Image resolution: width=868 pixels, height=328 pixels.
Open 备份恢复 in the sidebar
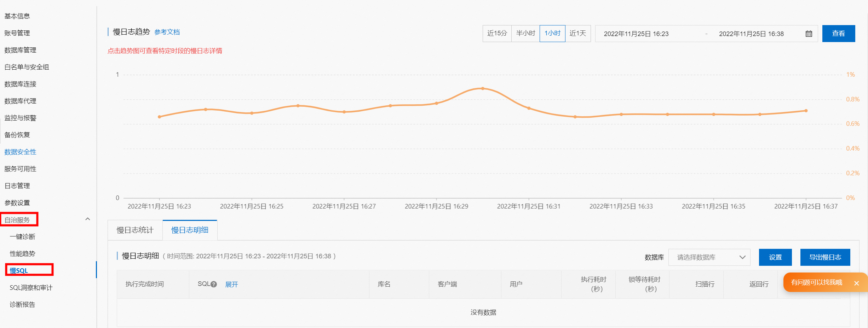point(17,135)
